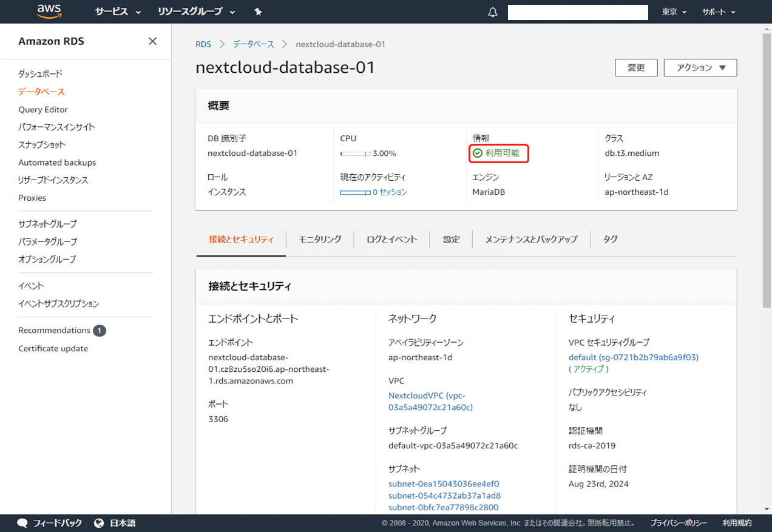Image resolution: width=772 pixels, height=532 pixels.
Task: Open subnet-0bfc7ea77898c2800 link
Action: pyautogui.click(x=443, y=507)
